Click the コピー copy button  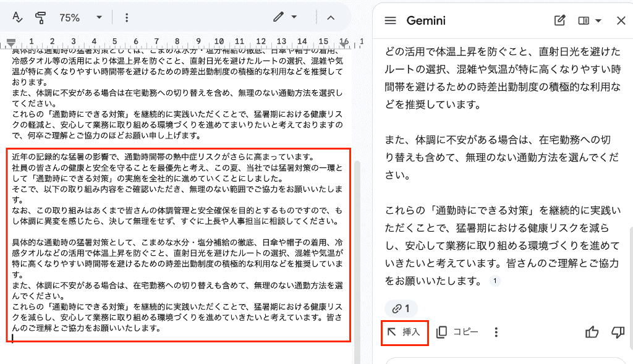(x=457, y=332)
